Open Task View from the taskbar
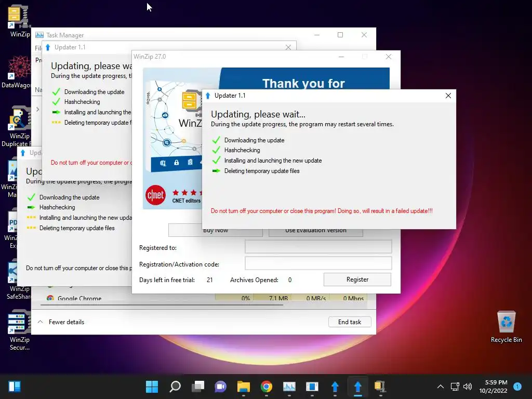 198,387
